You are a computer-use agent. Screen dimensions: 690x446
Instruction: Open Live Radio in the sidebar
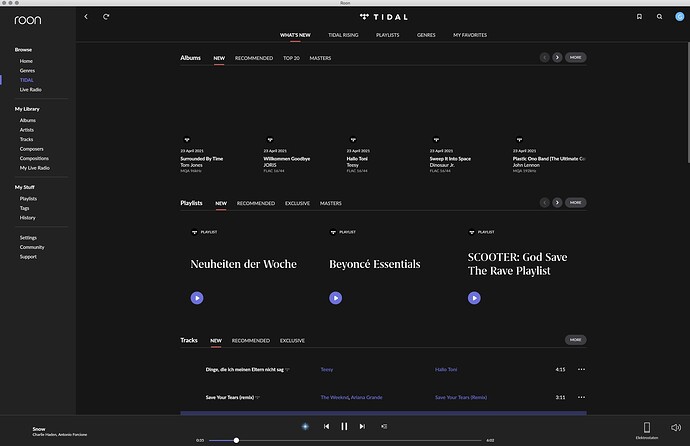pyautogui.click(x=30, y=90)
